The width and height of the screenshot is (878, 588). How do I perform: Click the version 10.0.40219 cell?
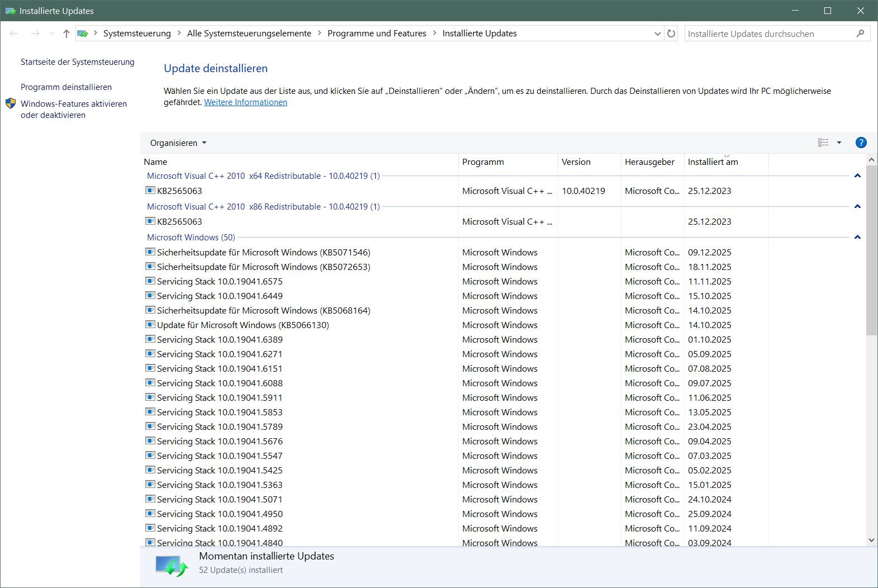(583, 191)
